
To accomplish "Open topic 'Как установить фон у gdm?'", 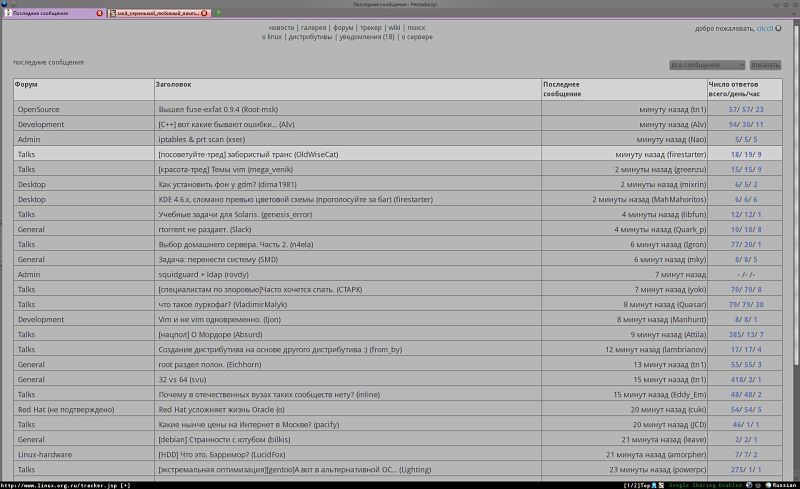I will coord(227,184).
